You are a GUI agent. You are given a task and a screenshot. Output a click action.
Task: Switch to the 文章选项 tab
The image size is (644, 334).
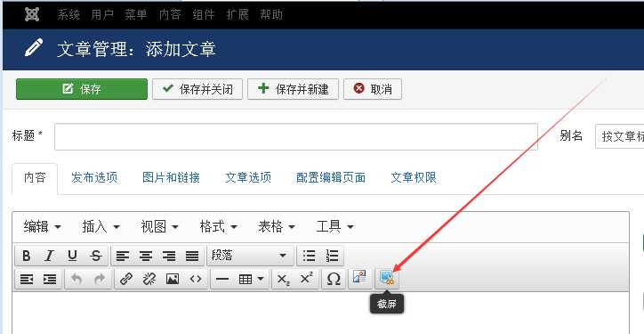point(248,178)
